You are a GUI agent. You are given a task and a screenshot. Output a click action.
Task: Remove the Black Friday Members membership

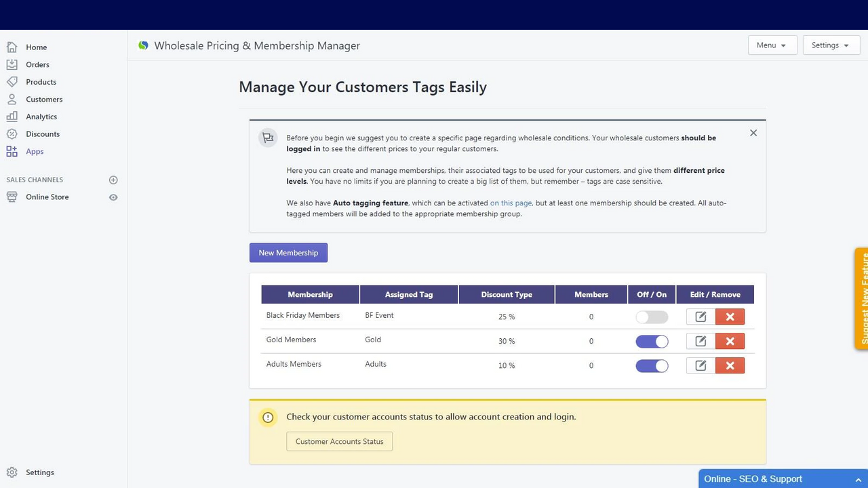[x=730, y=317]
